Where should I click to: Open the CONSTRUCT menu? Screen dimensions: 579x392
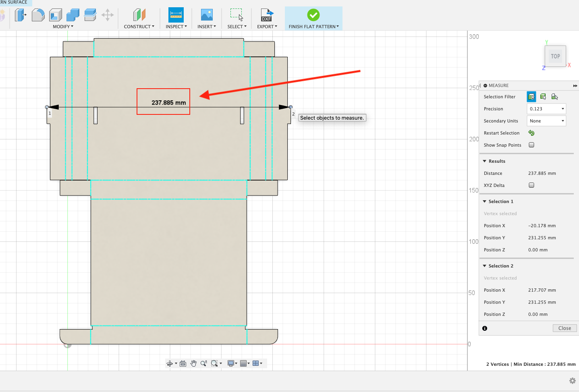click(x=139, y=27)
